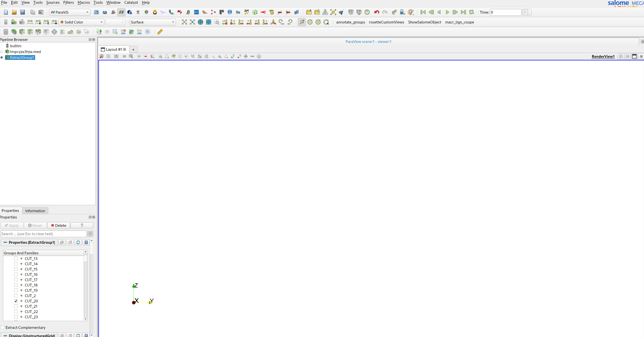The width and height of the screenshot is (644, 337).
Task: Open the Solid Color coloring dropdown
Action: coord(81,22)
